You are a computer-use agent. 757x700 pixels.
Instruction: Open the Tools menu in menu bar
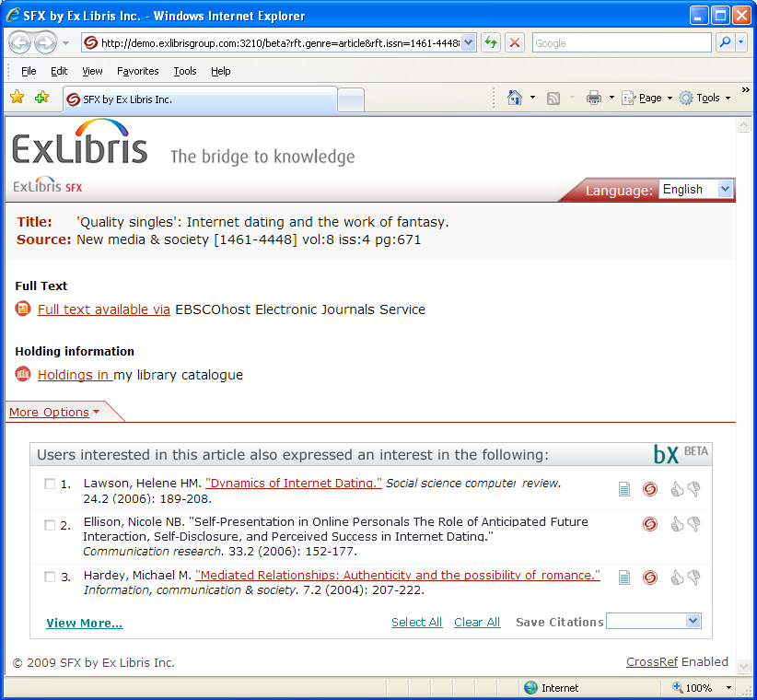pos(185,71)
